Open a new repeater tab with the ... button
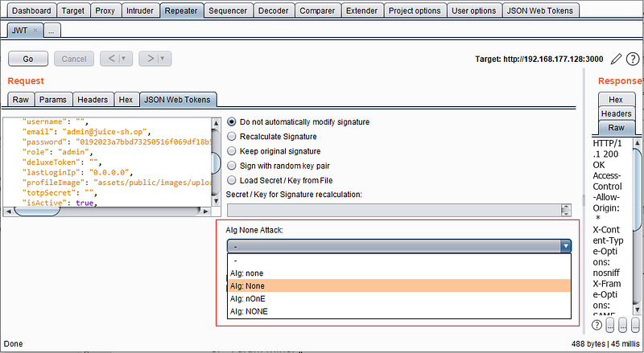 pos(51,31)
